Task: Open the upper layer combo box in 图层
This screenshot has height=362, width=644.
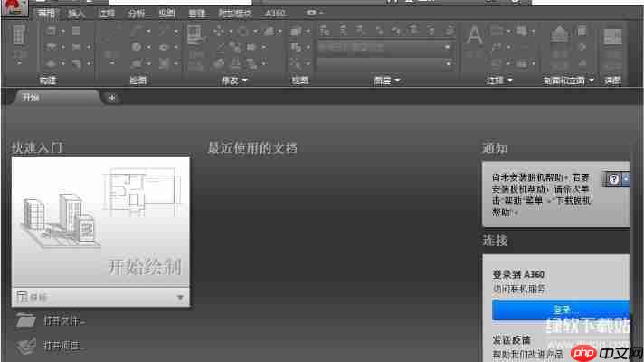Action: tap(384, 48)
